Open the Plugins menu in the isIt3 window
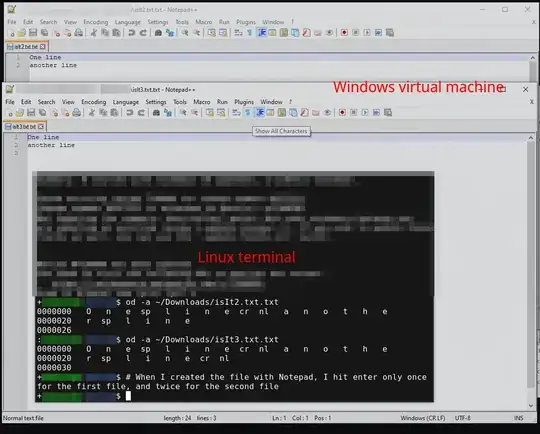Image resolution: width=540 pixels, height=434 pixels. pos(244,102)
